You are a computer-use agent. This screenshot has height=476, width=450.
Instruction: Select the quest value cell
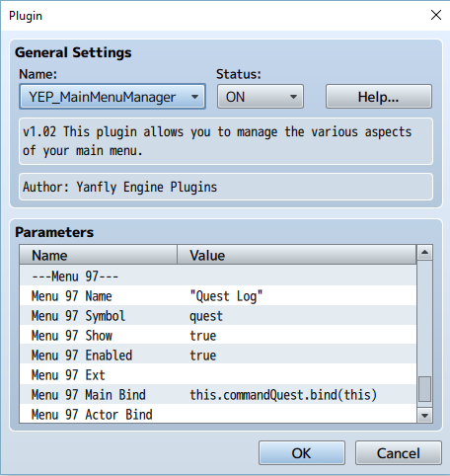[x=297, y=316]
